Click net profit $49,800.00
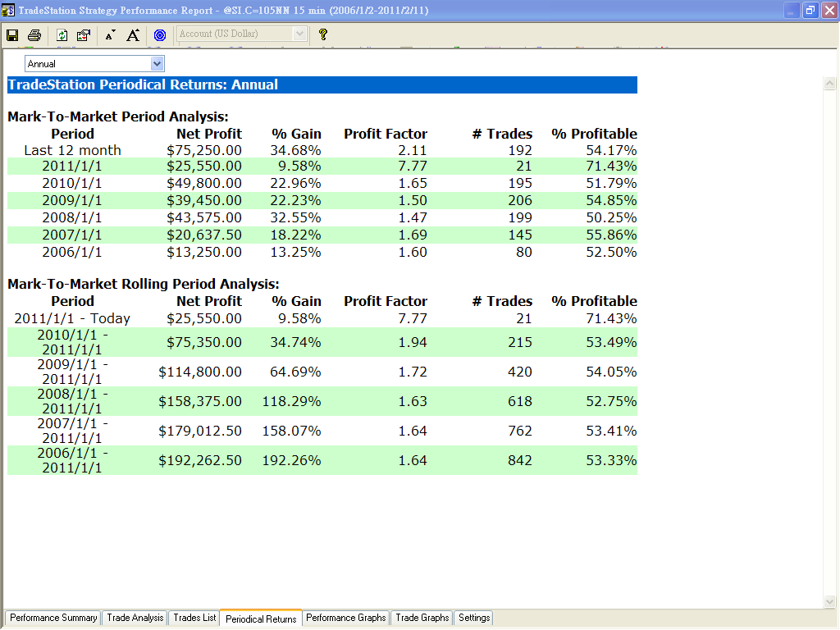Screen dimensions: 840x630 pos(204,183)
